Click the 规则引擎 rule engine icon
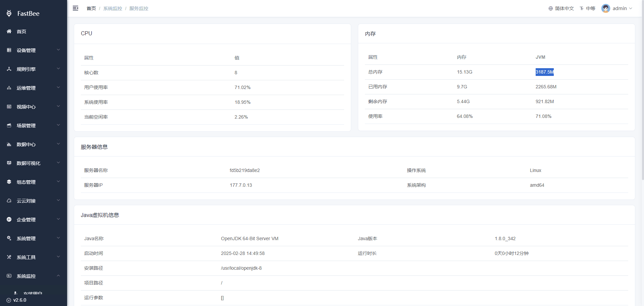Screen dimensions: 644x306 [x=9, y=69]
